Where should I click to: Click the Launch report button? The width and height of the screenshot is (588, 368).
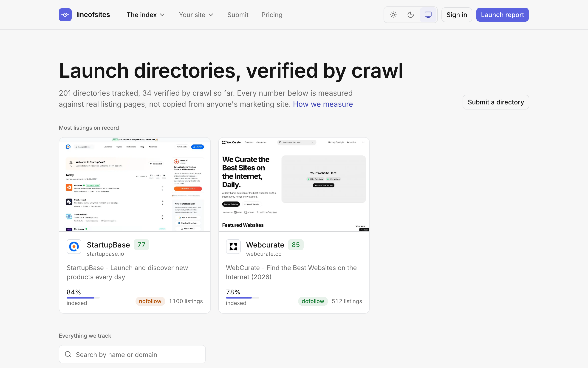tap(503, 14)
